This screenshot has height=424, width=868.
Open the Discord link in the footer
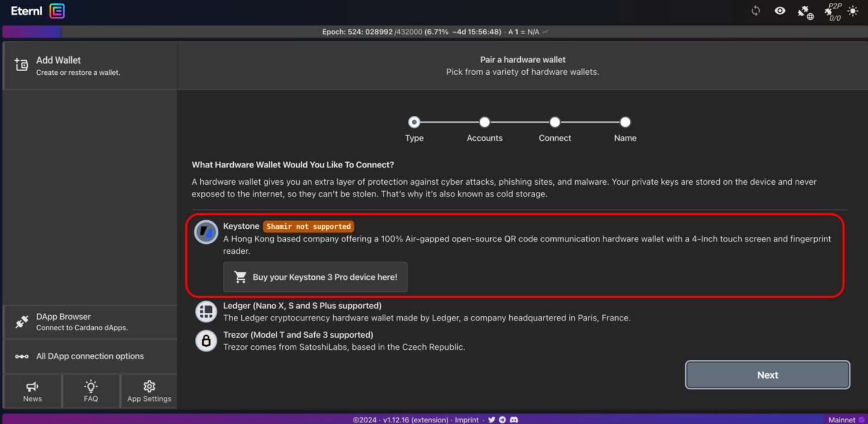(x=513, y=420)
